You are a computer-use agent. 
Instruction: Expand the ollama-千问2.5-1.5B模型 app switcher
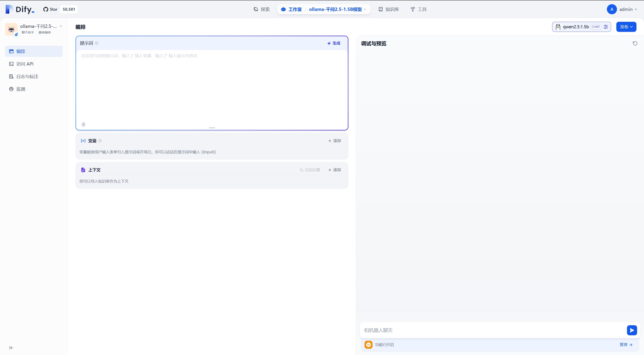338,9
